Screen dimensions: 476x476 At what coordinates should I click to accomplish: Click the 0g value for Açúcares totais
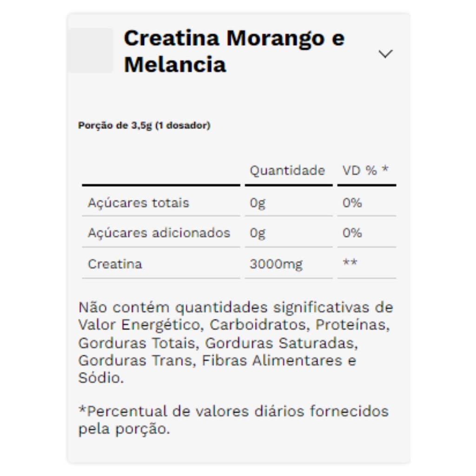pyautogui.click(x=258, y=203)
